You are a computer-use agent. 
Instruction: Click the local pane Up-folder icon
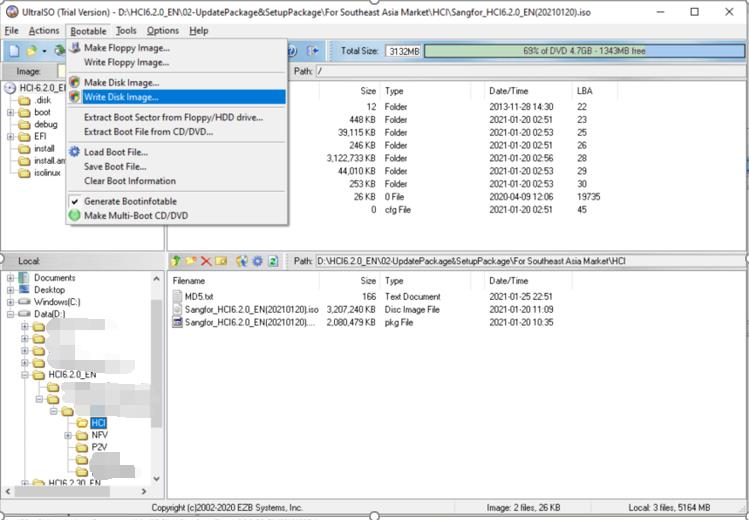(176, 261)
